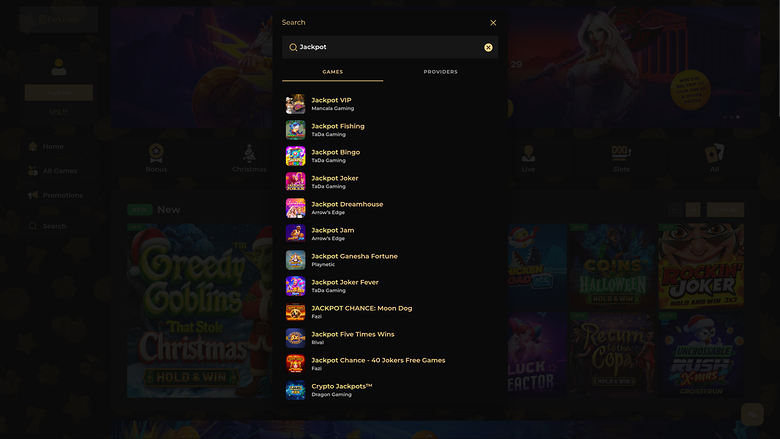Open Jackpot Dreamhouse game icon

click(295, 208)
